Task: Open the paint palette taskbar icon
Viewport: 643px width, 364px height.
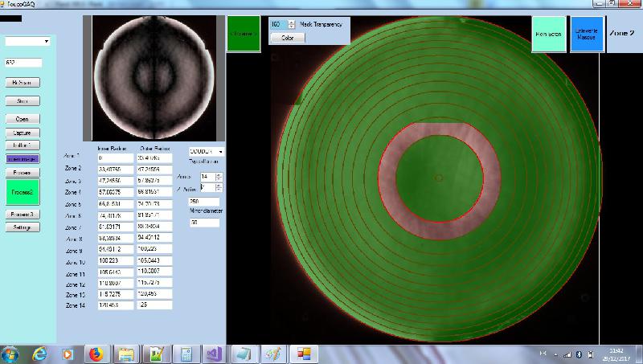Action: (x=273, y=354)
